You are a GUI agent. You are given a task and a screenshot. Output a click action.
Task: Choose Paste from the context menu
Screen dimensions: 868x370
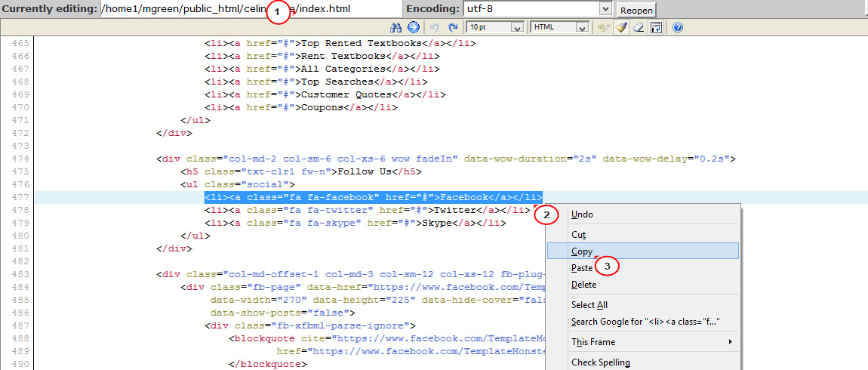coord(642,267)
